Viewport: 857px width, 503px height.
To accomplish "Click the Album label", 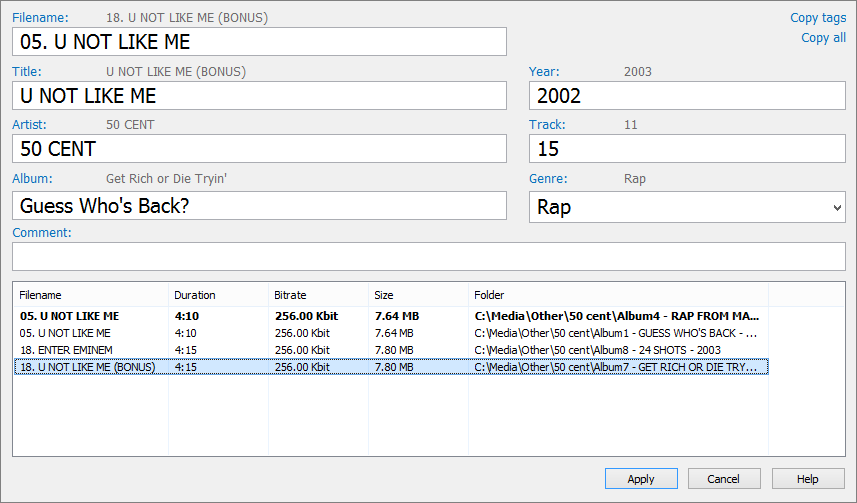I will click(32, 179).
